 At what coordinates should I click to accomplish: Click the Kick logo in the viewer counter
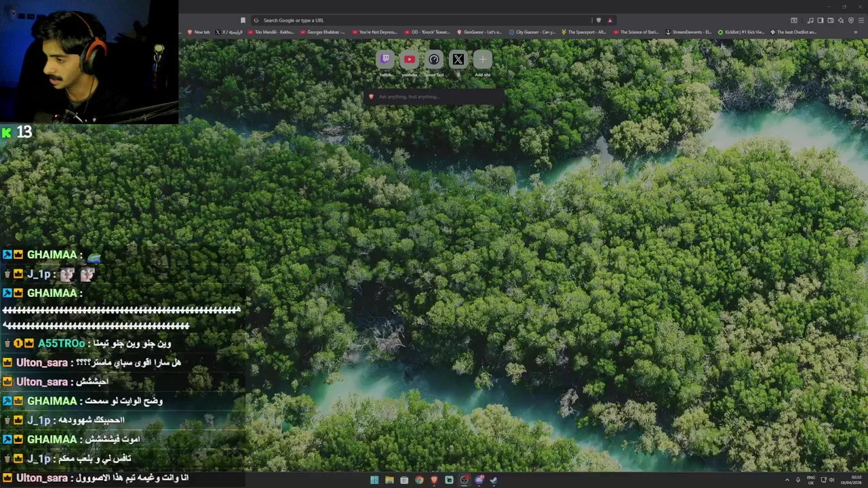click(x=7, y=132)
